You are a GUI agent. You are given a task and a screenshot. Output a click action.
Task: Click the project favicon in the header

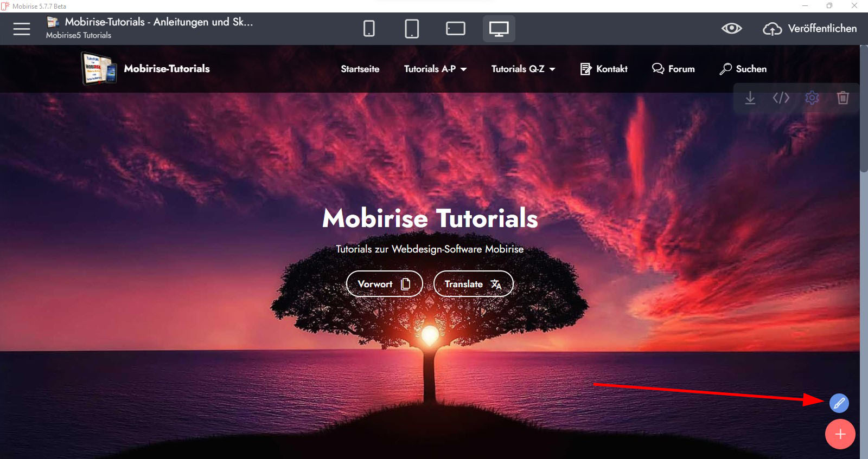(x=53, y=22)
